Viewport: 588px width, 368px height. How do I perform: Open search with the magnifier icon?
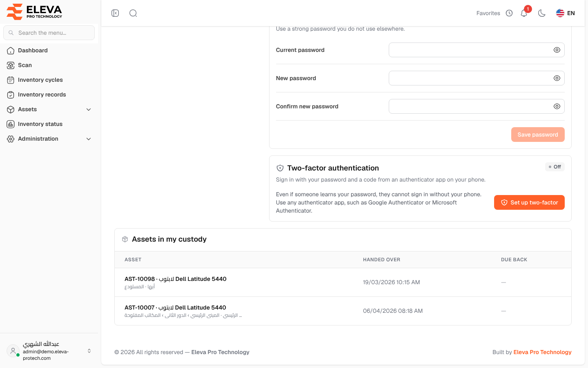[x=133, y=13]
